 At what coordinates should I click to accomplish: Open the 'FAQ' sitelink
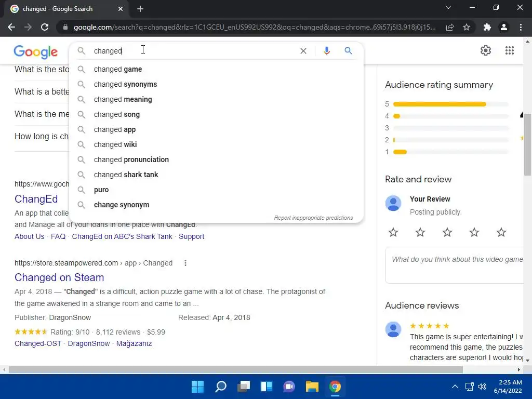tap(58, 236)
